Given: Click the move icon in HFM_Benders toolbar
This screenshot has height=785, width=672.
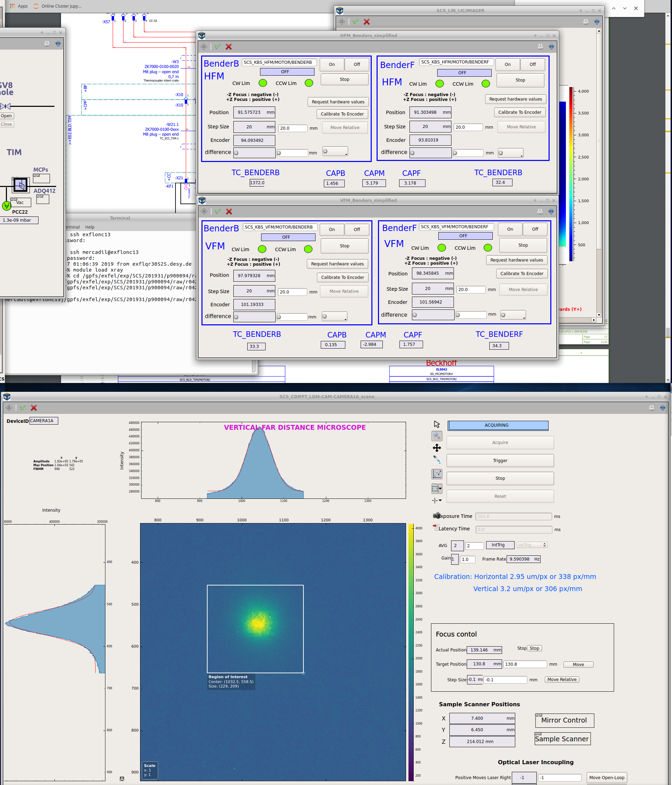Looking at the screenshot, I should (204, 46).
